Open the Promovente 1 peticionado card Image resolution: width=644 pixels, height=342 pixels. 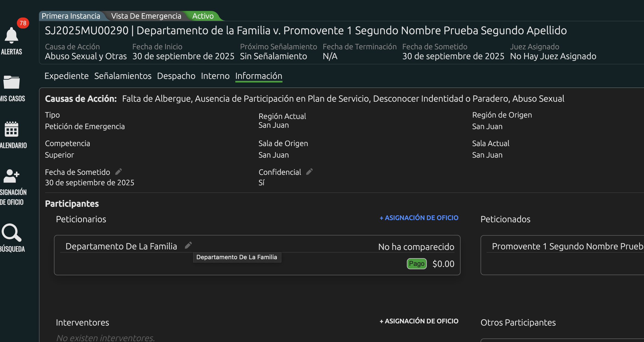point(562,255)
